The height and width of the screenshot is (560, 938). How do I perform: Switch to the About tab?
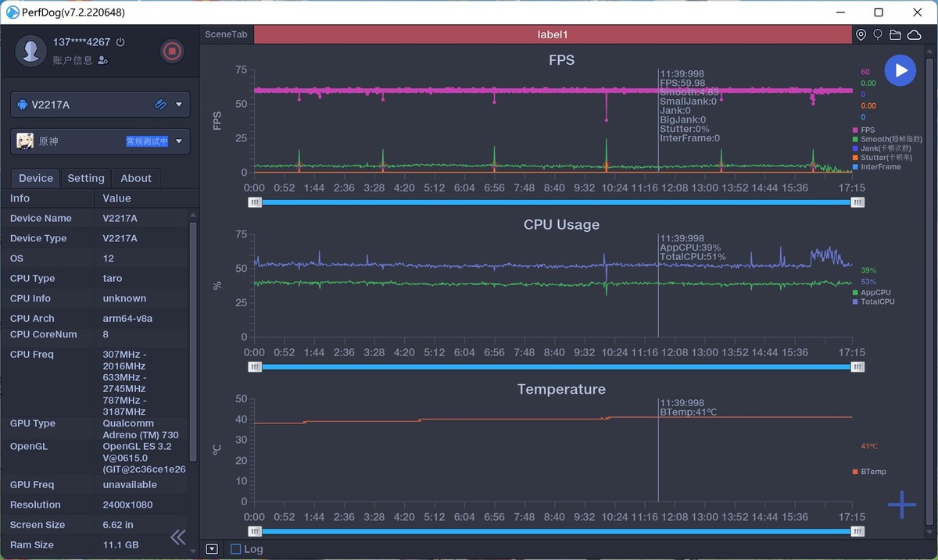pos(136,178)
